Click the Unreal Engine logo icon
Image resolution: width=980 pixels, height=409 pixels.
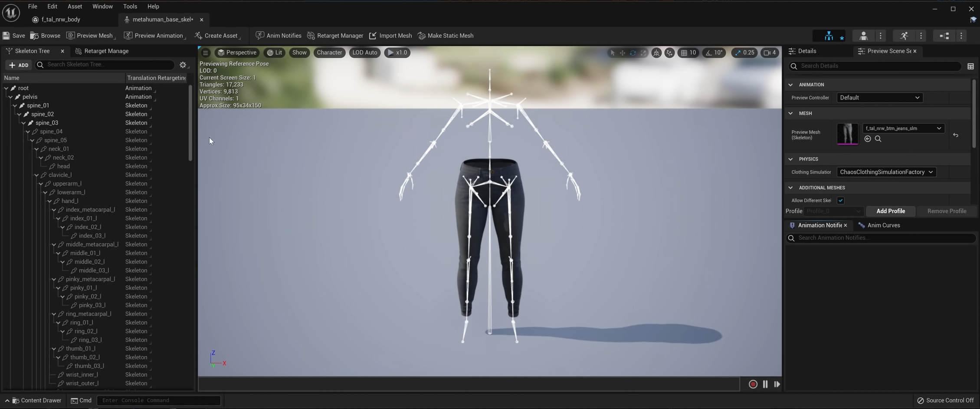click(x=11, y=13)
